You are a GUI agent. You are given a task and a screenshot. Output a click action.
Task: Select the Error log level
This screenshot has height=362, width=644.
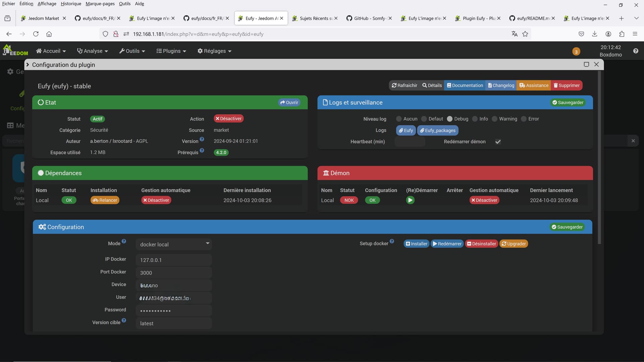click(x=524, y=119)
